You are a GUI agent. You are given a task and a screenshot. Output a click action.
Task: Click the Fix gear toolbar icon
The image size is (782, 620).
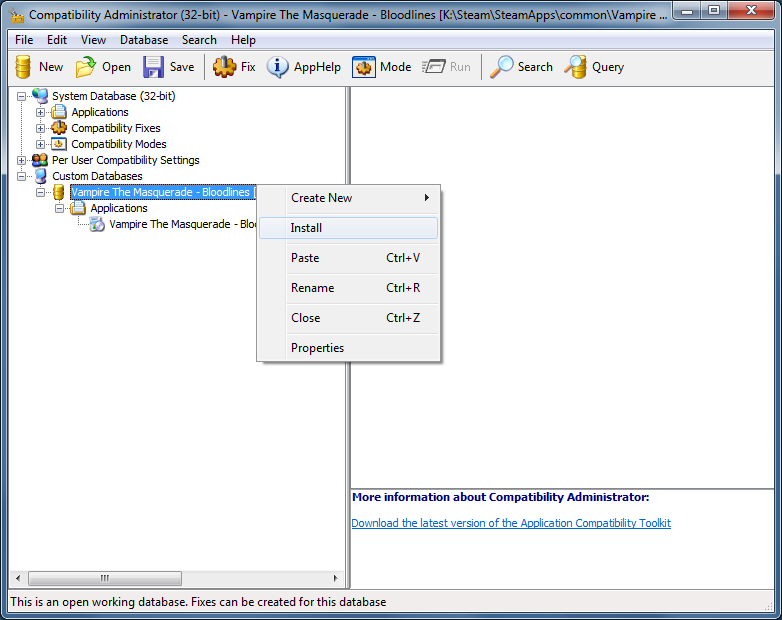pos(224,67)
